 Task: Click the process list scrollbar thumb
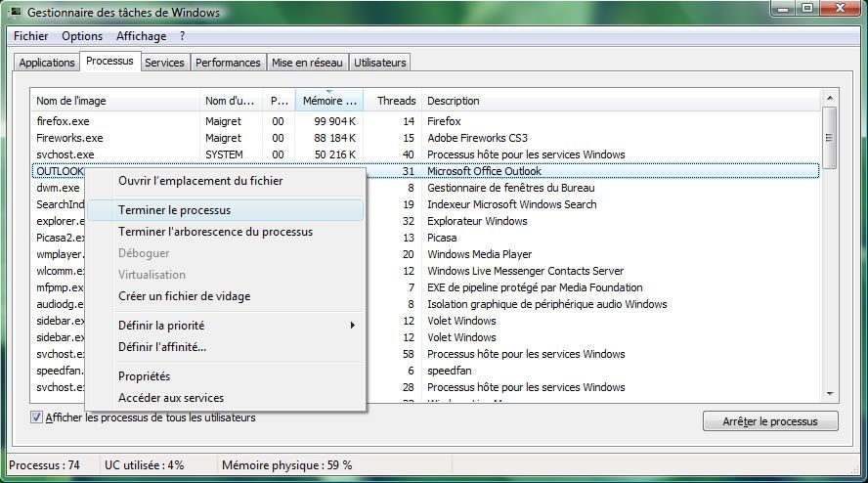[829, 138]
